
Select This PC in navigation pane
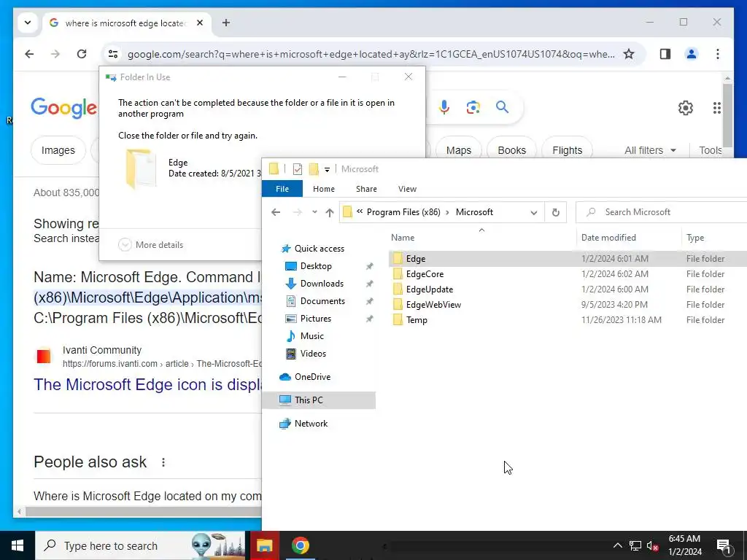319,400
